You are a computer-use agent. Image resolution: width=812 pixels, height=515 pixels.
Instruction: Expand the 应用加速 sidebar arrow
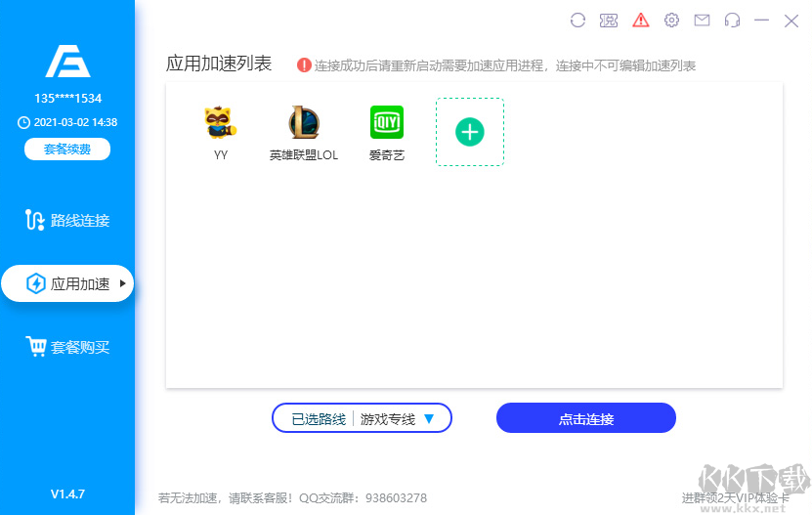click(122, 283)
